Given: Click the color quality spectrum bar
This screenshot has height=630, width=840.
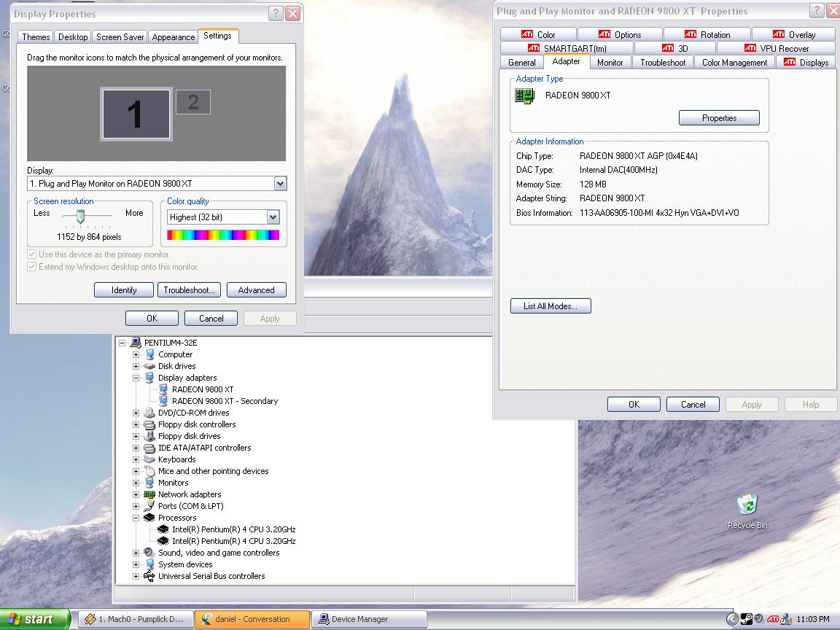Looking at the screenshot, I should 223,235.
